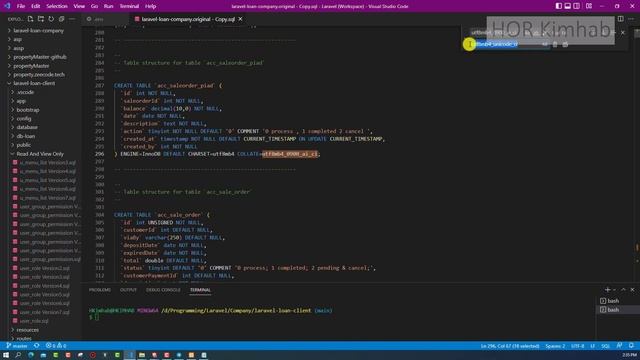Click Replace single match icon
The height and width of the screenshot is (360, 640).
pyautogui.click(x=555, y=44)
